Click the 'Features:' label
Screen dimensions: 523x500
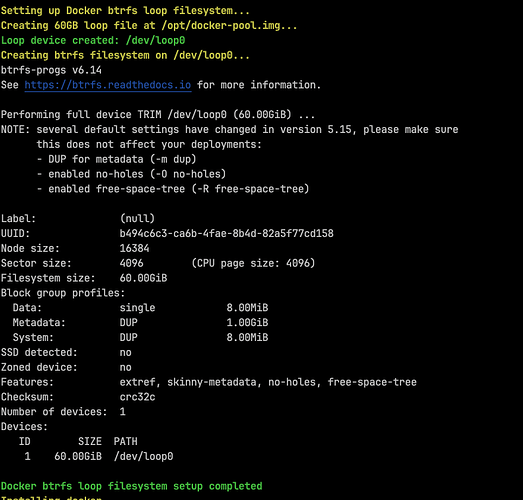click(x=27, y=382)
